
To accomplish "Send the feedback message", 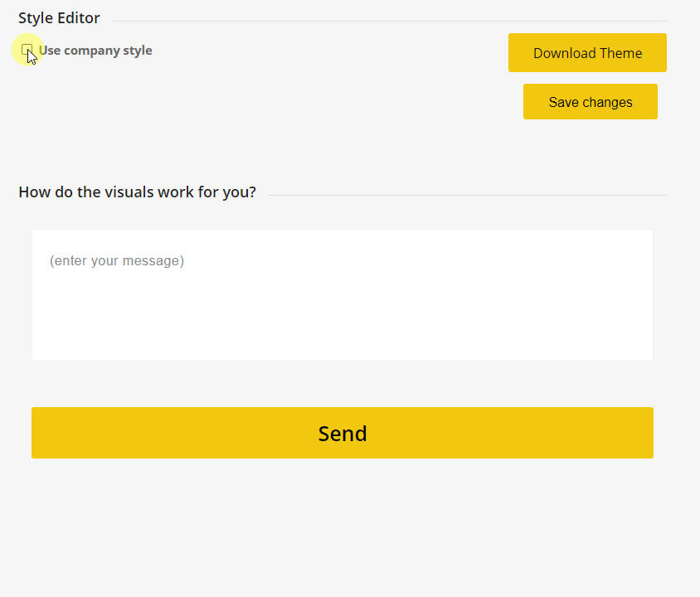I will pyautogui.click(x=342, y=433).
